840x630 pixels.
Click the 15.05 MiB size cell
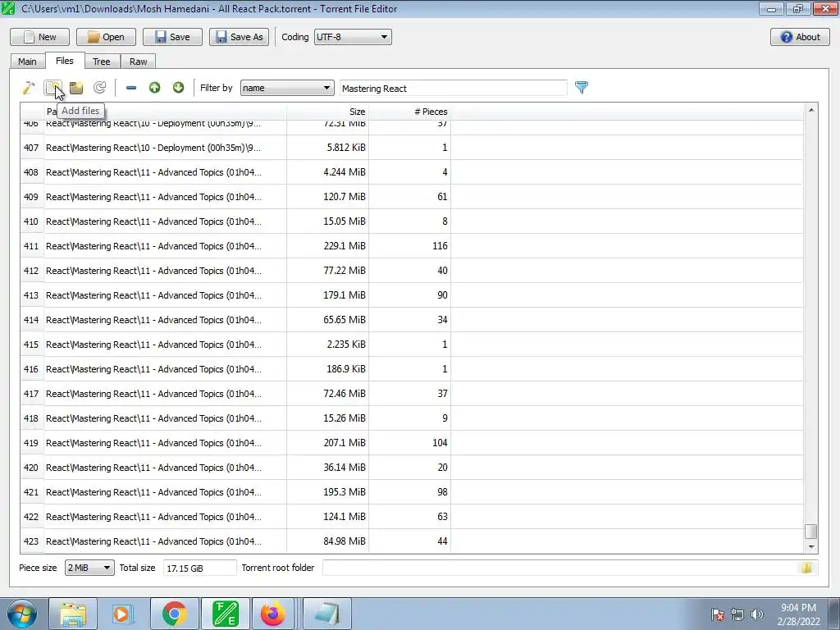[327, 221]
